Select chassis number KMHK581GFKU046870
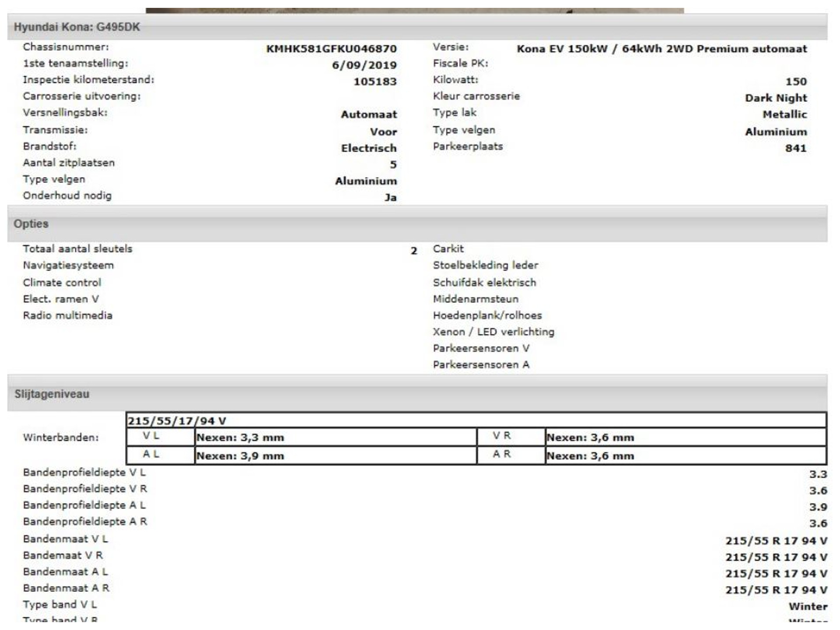 (x=331, y=49)
